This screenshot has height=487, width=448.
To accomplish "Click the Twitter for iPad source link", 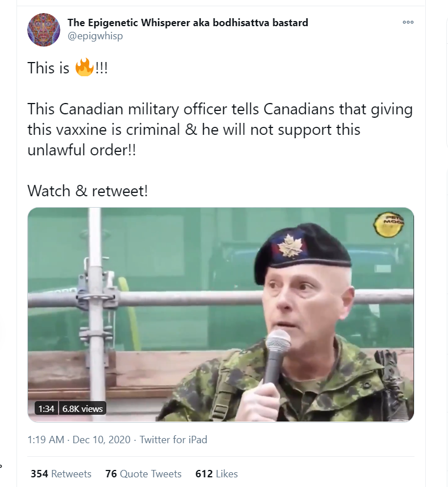I will point(173,440).
